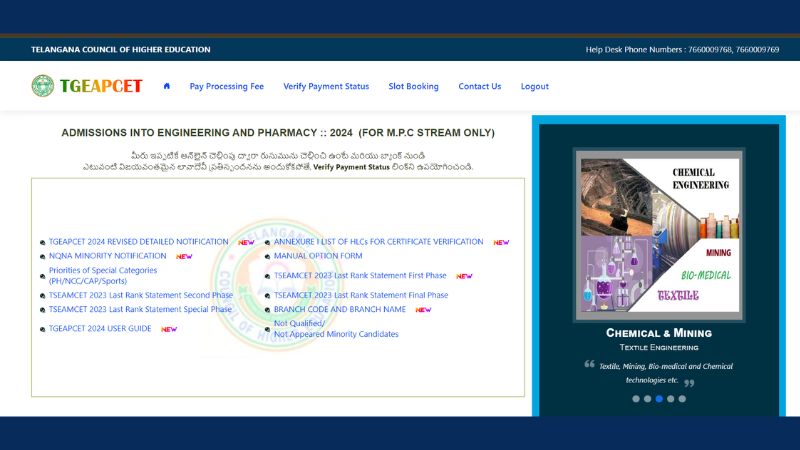The width and height of the screenshot is (800, 450).
Task: Open Not Qualified/Not Appeared Minority Candidates link
Action: (336, 329)
